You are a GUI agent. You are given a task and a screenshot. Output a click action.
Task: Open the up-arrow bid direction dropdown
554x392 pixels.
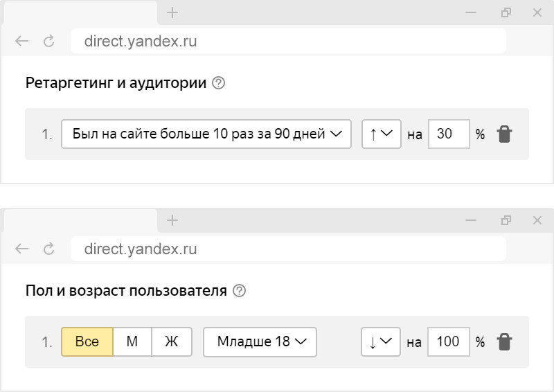click(381, 134)
